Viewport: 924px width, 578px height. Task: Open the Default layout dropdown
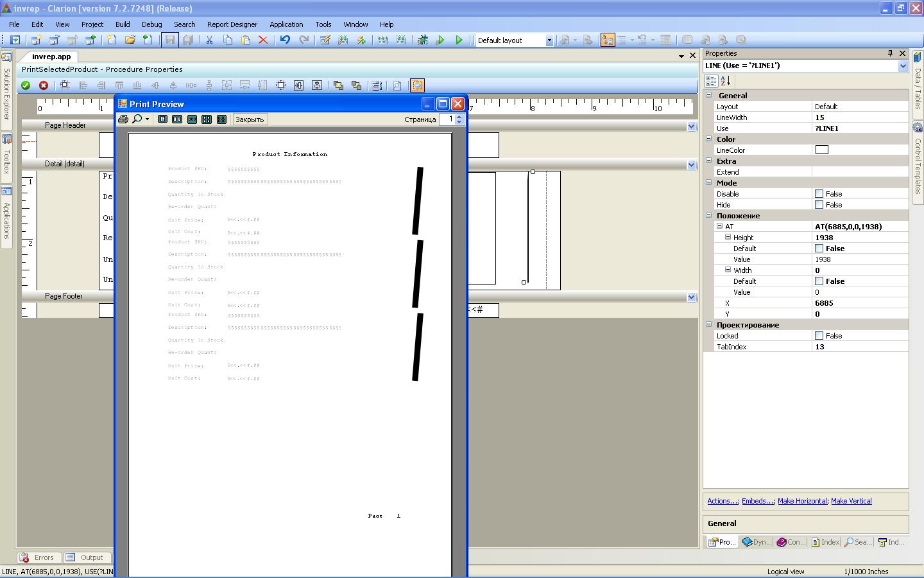point(549,40)
